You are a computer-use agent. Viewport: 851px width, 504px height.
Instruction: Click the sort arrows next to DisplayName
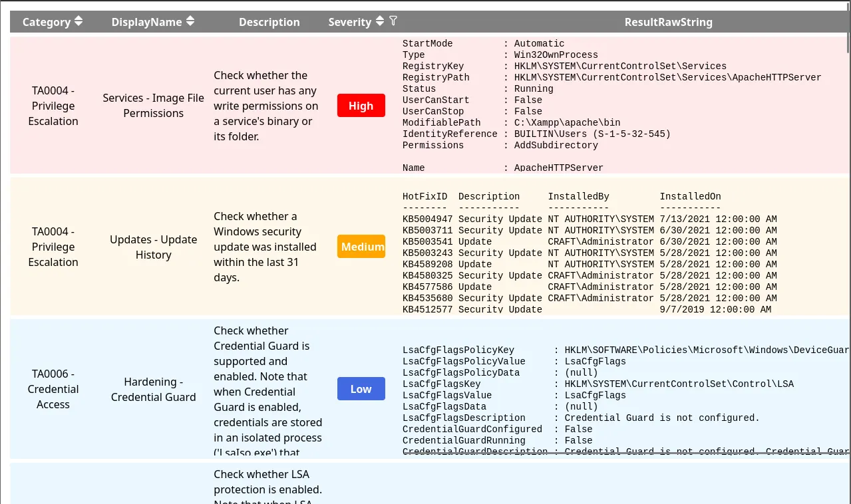190,21
